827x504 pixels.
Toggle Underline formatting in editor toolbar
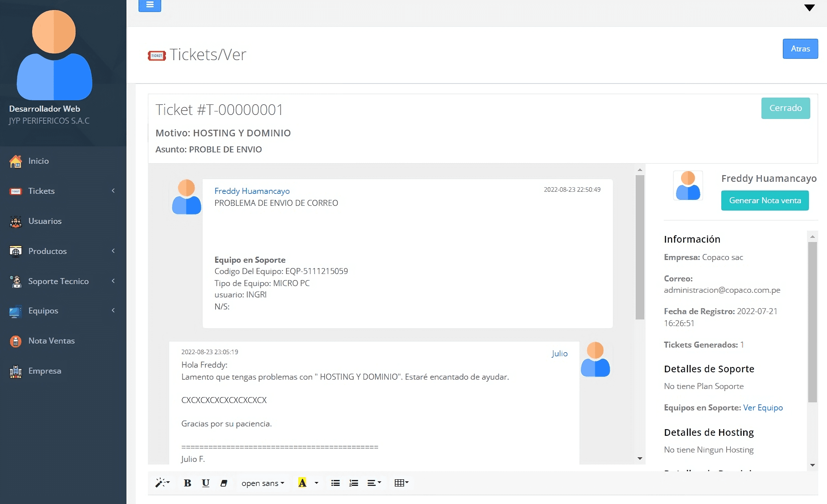point(205,483)
